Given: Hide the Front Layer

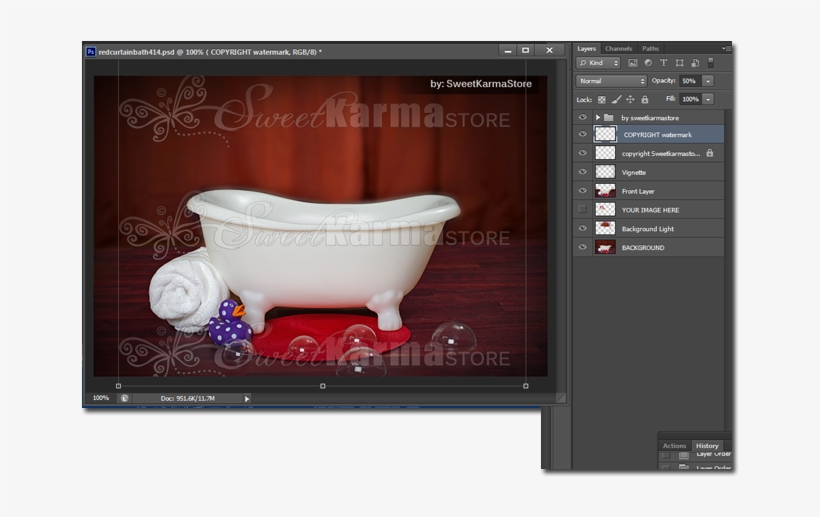Looking at the screenshot, I should coord(583,191).
